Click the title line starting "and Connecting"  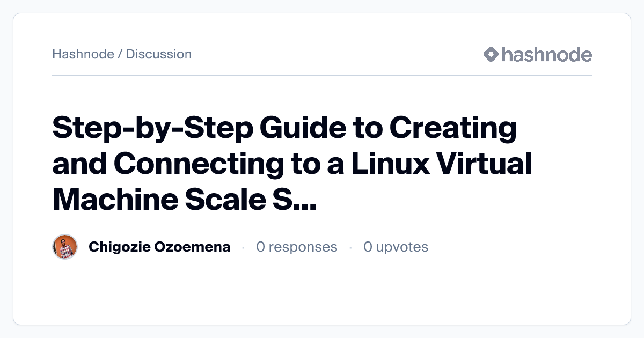[x=292, y=164]
